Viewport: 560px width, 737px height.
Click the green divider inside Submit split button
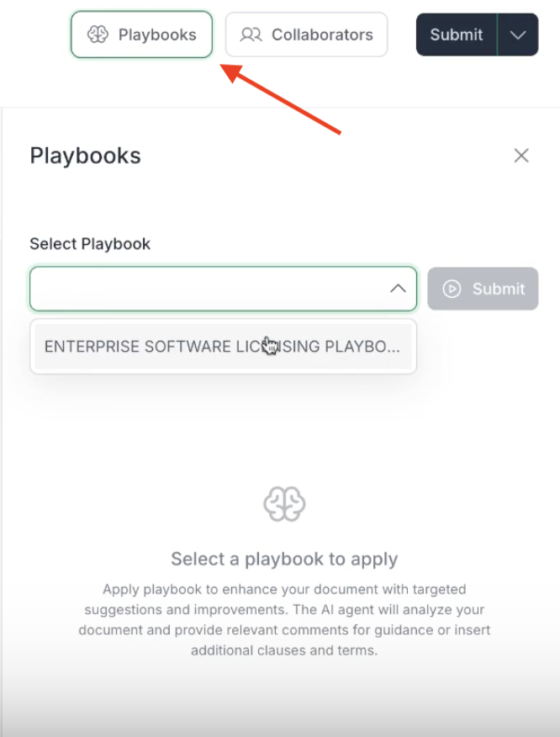click(x=497, y=34)
